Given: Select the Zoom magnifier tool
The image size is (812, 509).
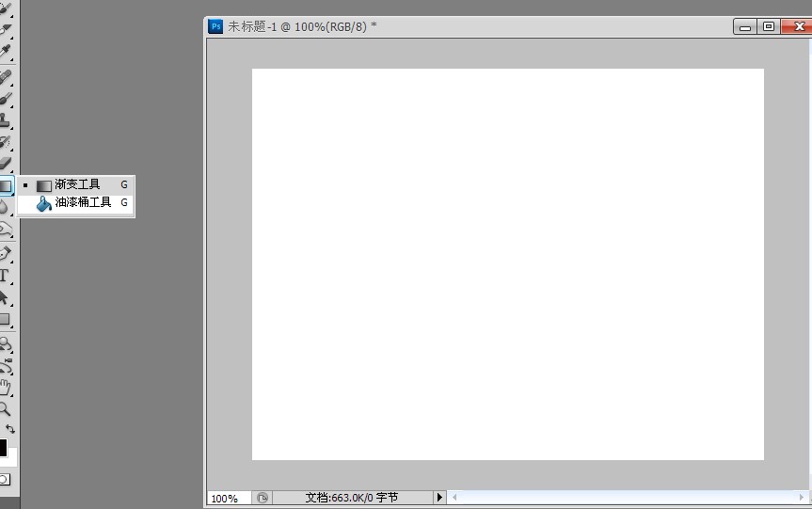Looking at the screenshot, I should coord(6,408).
